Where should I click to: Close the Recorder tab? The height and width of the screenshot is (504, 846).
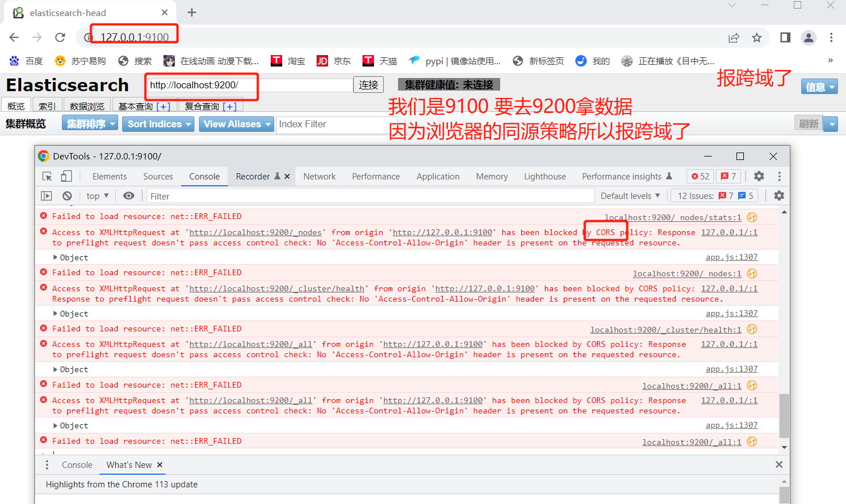click(287, 177)
